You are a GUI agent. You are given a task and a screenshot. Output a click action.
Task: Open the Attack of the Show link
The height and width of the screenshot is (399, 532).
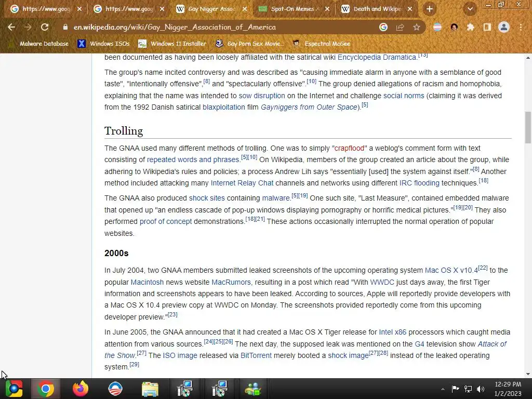[492, 344]
